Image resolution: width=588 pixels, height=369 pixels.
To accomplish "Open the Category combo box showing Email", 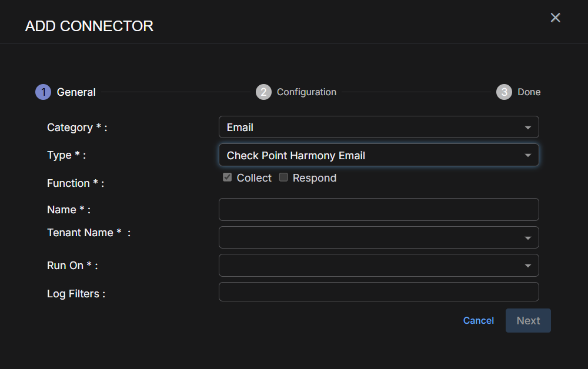I will [370, 128].
